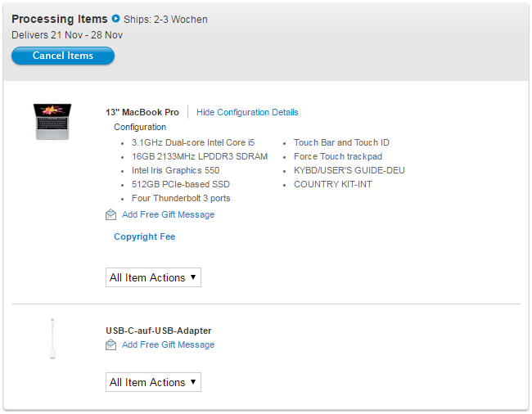The height and width of the screenshot is (414, 532).
Task: Add free gift message for MacBook Pro
Action: click(x=168, y=214)
